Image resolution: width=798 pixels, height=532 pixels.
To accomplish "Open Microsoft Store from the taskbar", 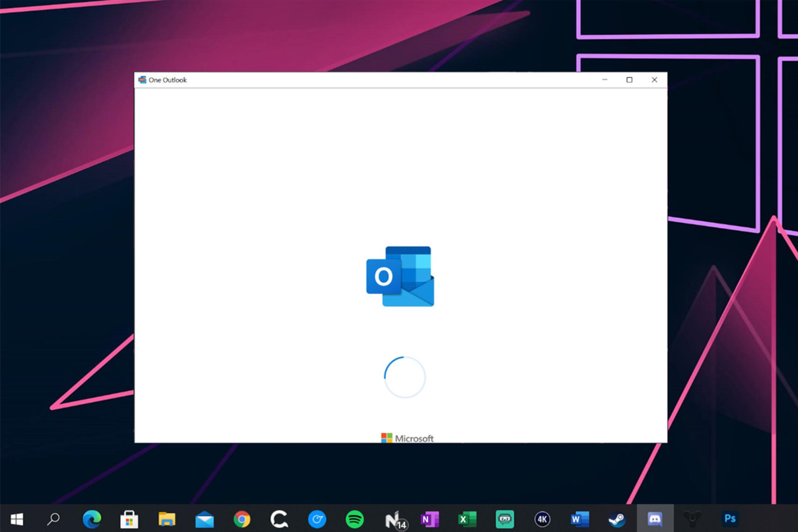I will [129, 519].
